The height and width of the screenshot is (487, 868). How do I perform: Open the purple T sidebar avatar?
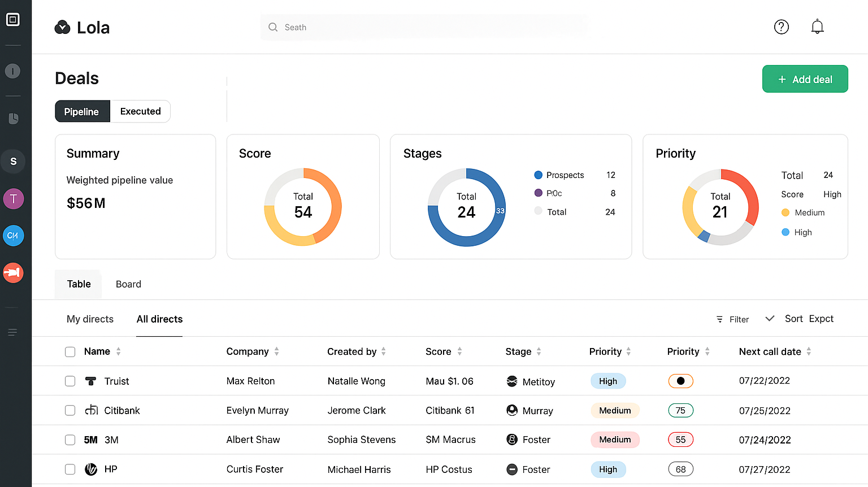click(13, 199)
